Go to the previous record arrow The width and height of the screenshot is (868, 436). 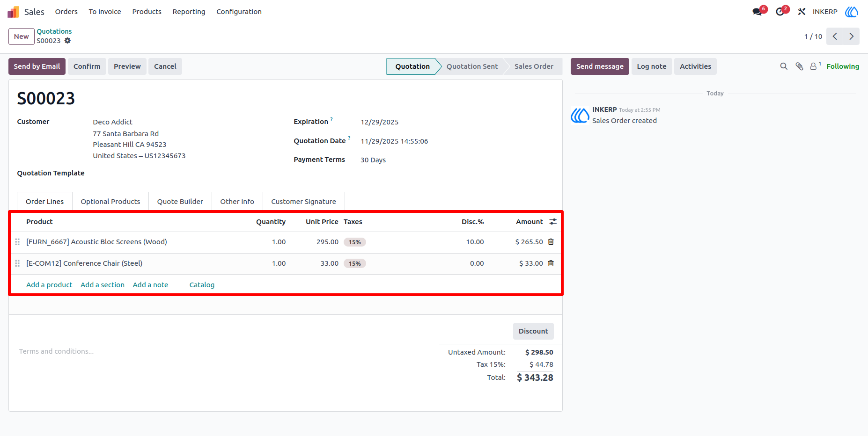[834, 36]
